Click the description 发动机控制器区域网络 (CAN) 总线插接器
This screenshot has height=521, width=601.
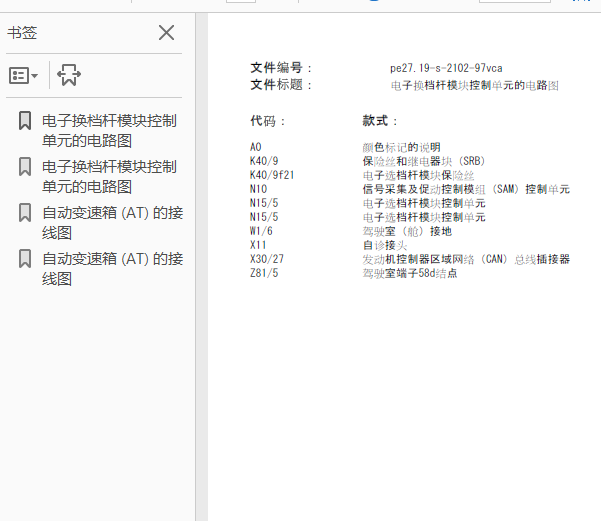[x=466, y=260]
